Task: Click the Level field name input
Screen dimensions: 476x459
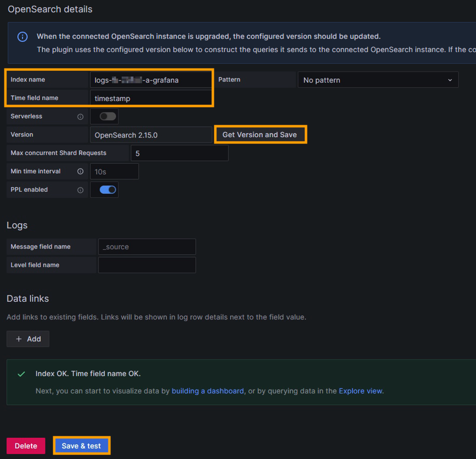Action: [147, 265]
